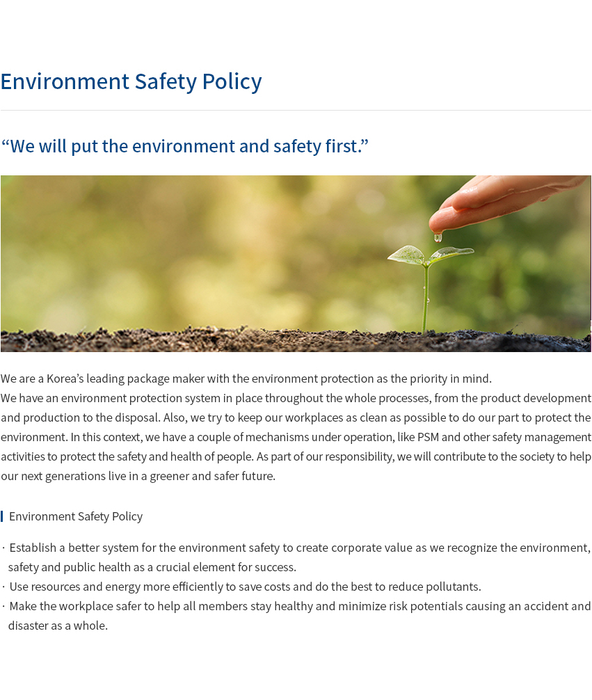Click the bullet marker before 'Use resources'
Image resolution: width=592 pixels, height=700 pixels.
[x=3, y=587]
